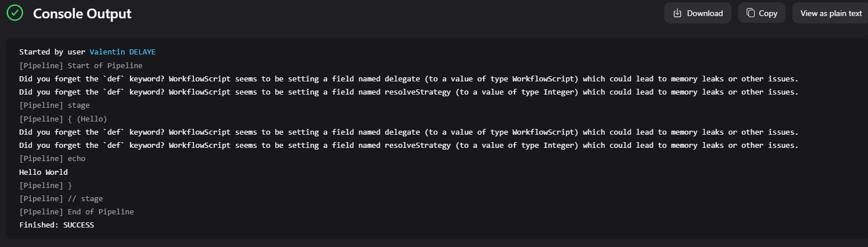Click the '[Pipeline] }' closing brace line

(46, 186)
